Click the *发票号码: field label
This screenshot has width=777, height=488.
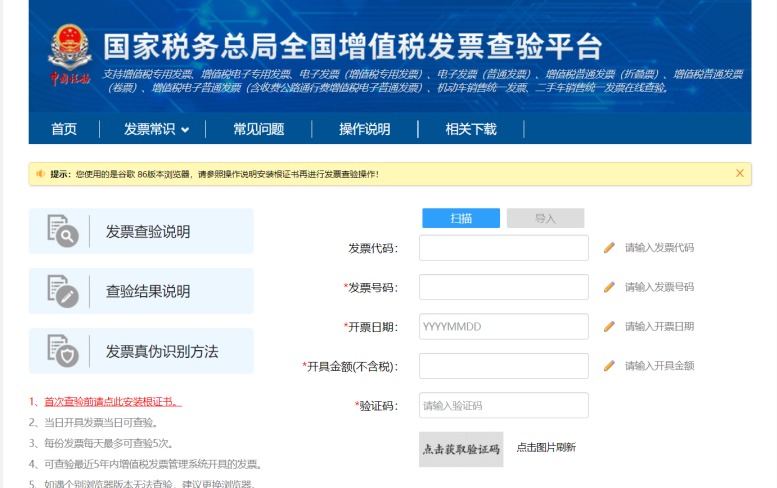pos(371,287)
